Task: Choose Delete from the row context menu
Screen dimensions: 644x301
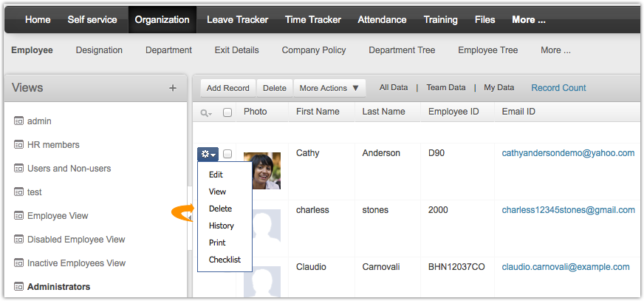Action: (x=221, y=209)
